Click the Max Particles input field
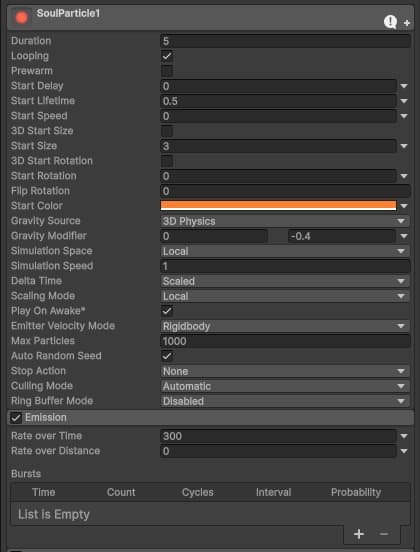This screenshot has height=552, width=420. (285, 341)
